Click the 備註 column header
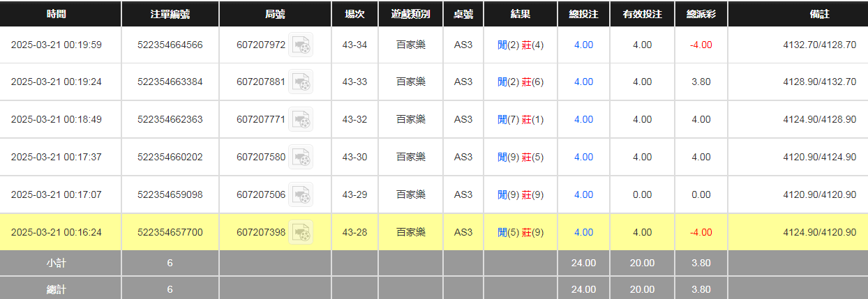868x299 pixels. tap(798, 14)
